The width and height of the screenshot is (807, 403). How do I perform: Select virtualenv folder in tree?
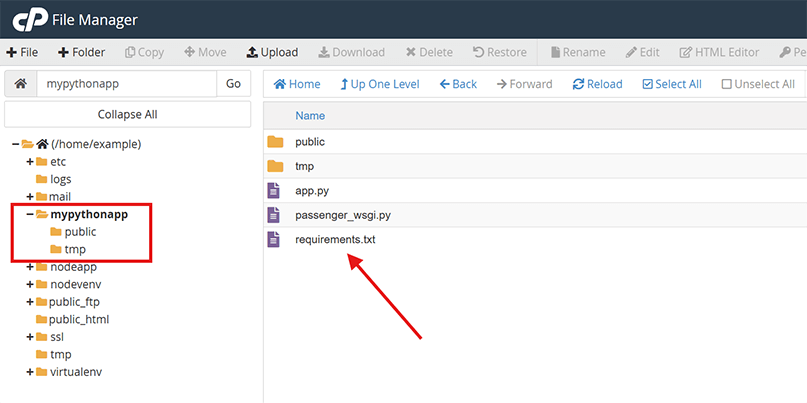tap(76, 372)
